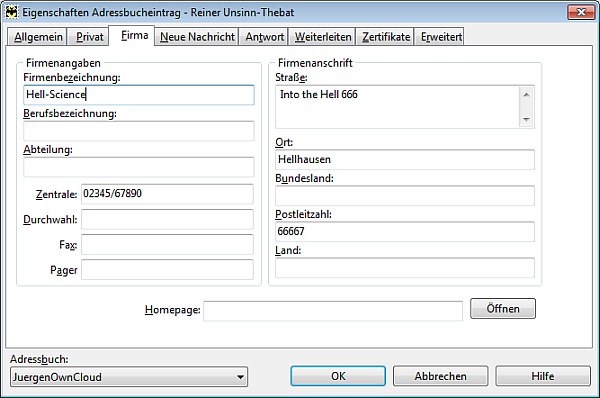Click the Zentrale phone number field
The width and height of the screenshot is (600, 398).
tap(167, 194)
